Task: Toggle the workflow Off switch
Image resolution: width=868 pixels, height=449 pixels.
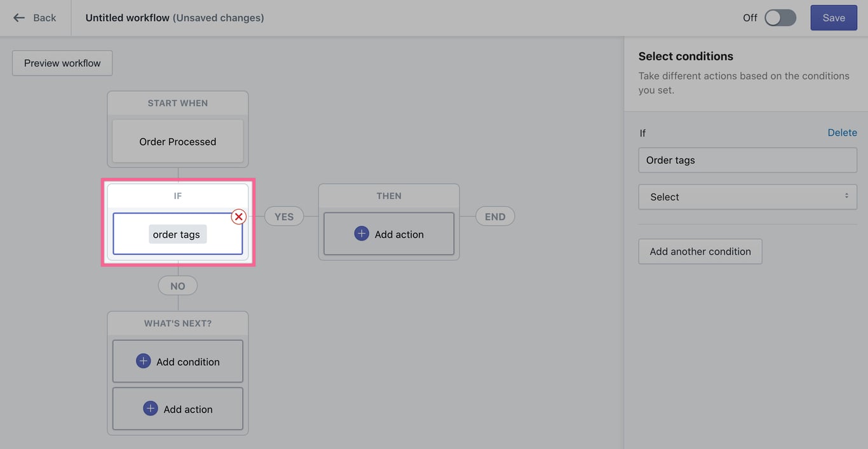Action: [x=780, y=18]
